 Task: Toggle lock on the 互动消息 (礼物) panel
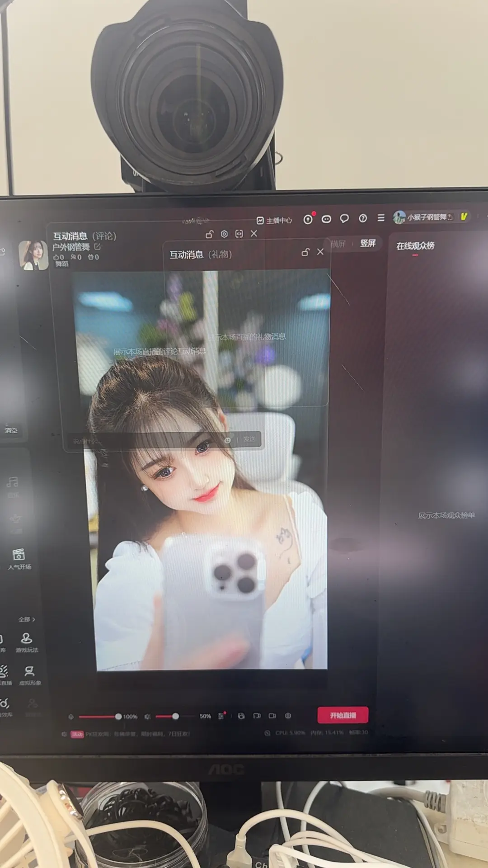[x=305, y=252]
